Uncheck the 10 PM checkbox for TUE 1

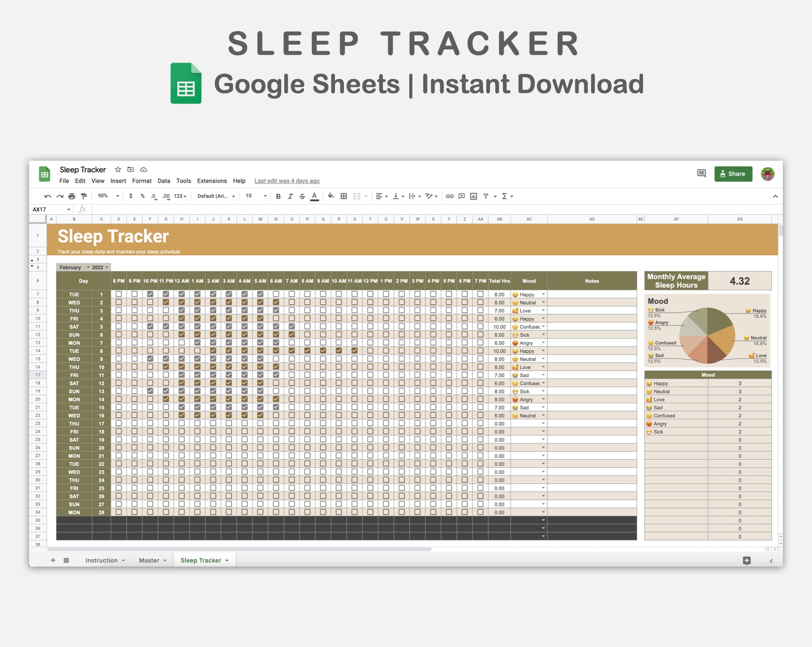pos(150,294)
